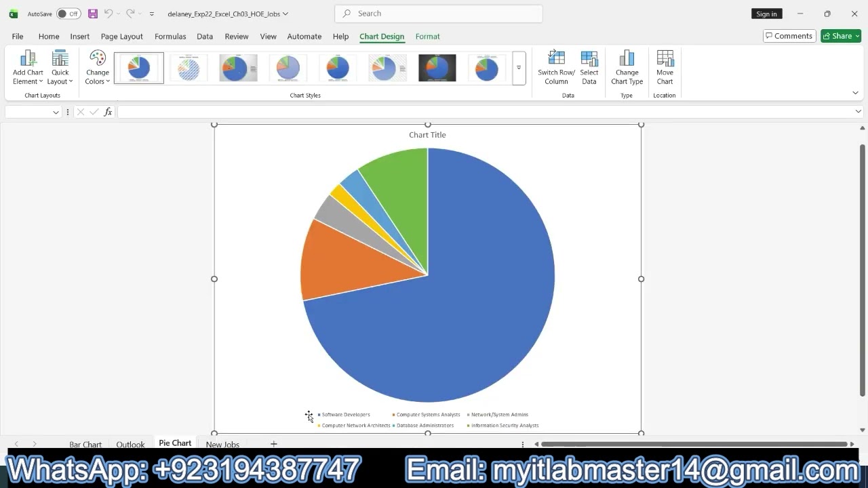Click the Select Data icon
The width and height of the screenshot is (868, 488).
(x=589, y=68)
